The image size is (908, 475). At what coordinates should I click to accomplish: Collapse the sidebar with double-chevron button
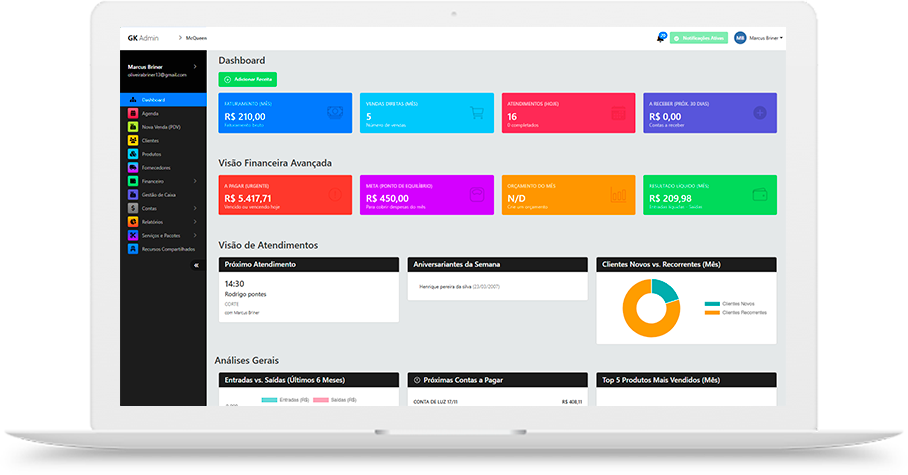(x=196, y=265)
